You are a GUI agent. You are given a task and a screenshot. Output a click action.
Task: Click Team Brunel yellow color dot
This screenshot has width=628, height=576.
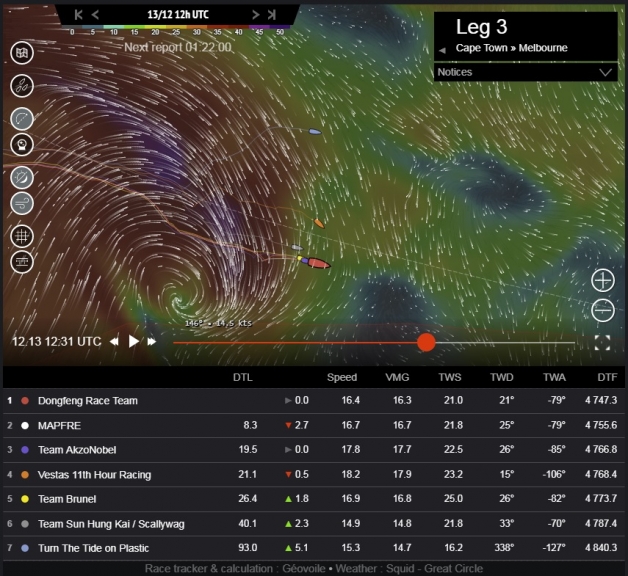pos(25,499)
